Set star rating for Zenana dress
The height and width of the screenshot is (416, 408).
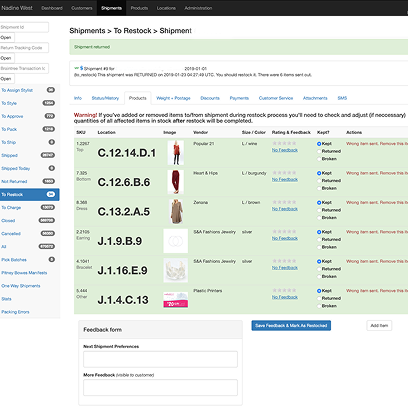coord(284,202)
